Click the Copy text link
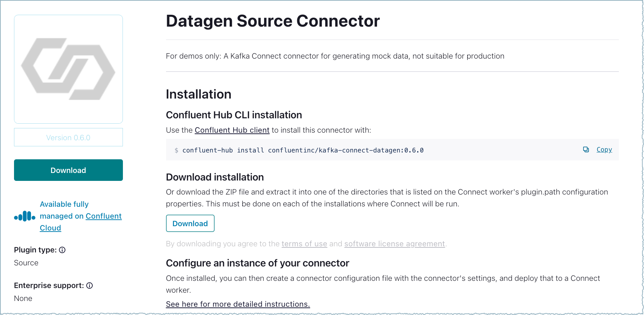 604,150
